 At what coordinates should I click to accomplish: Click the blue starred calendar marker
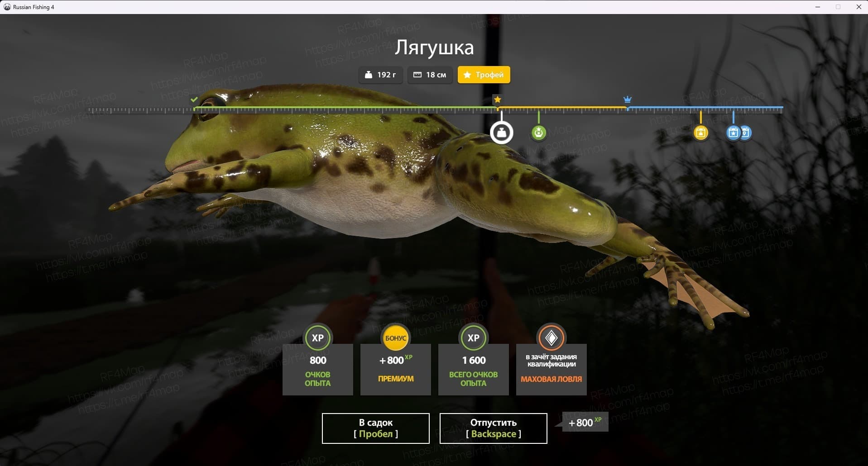(733, 133)
